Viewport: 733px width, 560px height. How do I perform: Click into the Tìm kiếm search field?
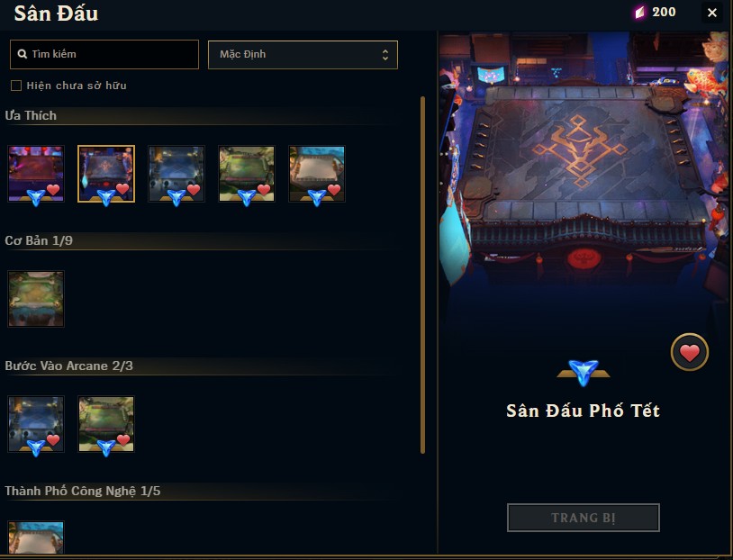104,54
